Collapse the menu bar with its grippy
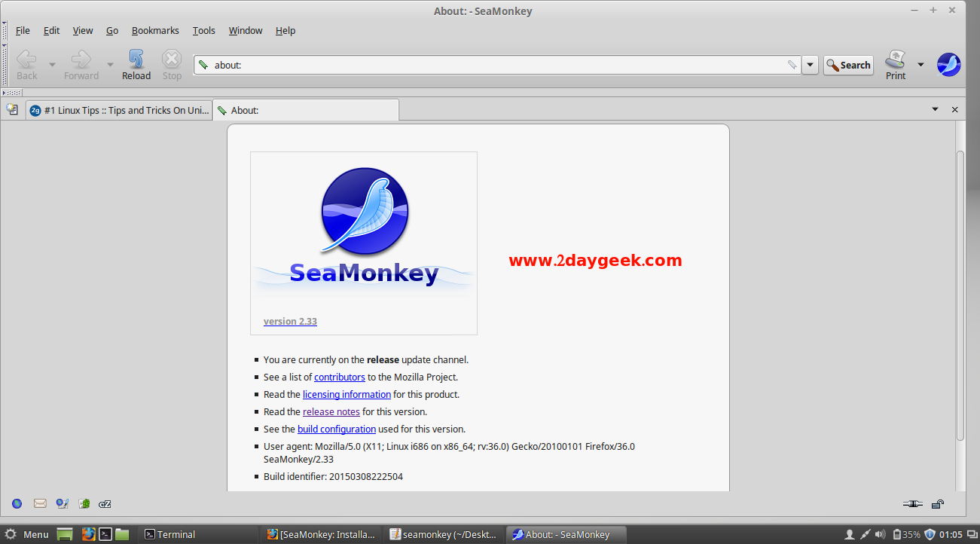This screenshot has width=980, height=544. (5, 31)
